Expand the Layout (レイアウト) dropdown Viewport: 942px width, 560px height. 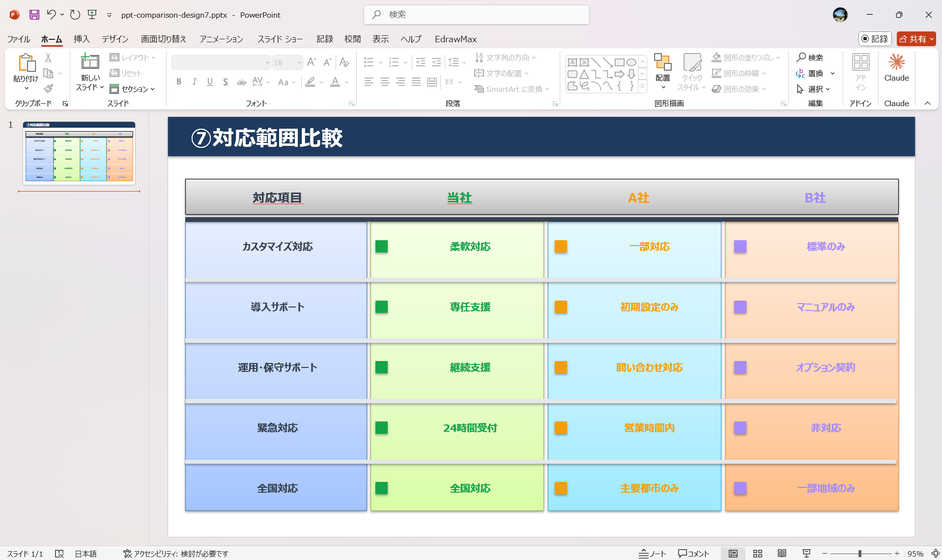133,57
